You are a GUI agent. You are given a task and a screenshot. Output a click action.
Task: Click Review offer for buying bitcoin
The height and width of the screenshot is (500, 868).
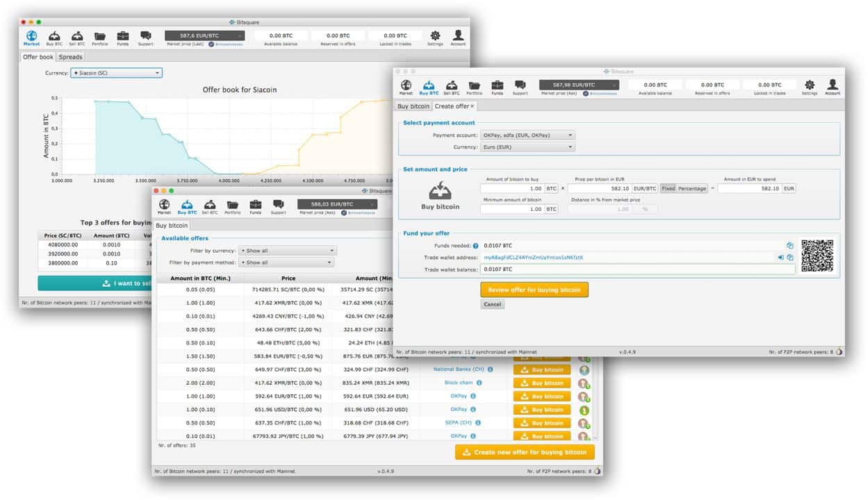click(534, 290)
